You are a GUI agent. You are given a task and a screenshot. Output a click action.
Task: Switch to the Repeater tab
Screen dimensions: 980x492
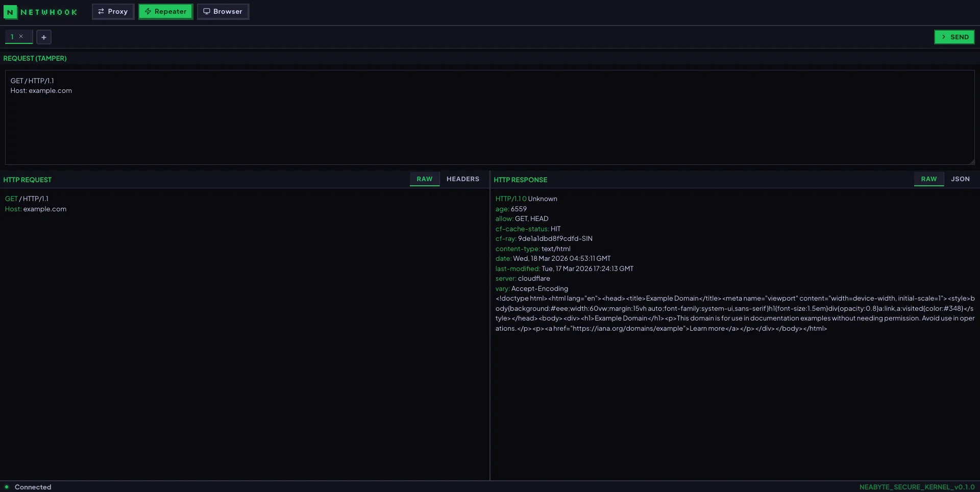click(x=166, y=12)
